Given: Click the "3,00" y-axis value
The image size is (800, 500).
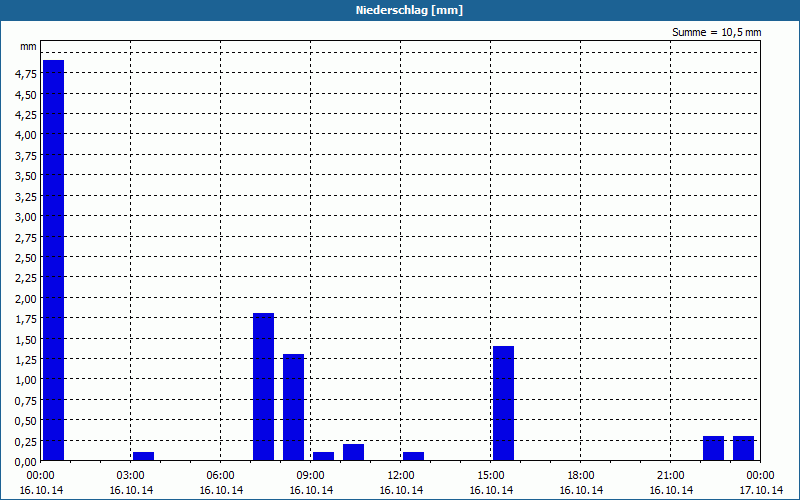Looking at the screenshot, I should pos(26,217).
